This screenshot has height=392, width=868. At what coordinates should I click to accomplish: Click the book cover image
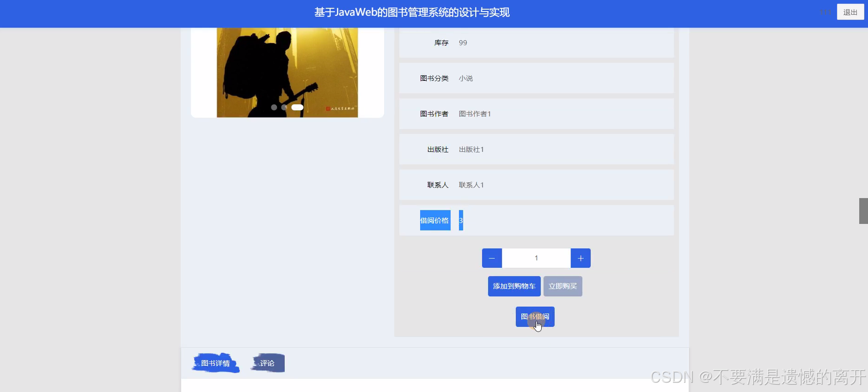pos(287,72)
